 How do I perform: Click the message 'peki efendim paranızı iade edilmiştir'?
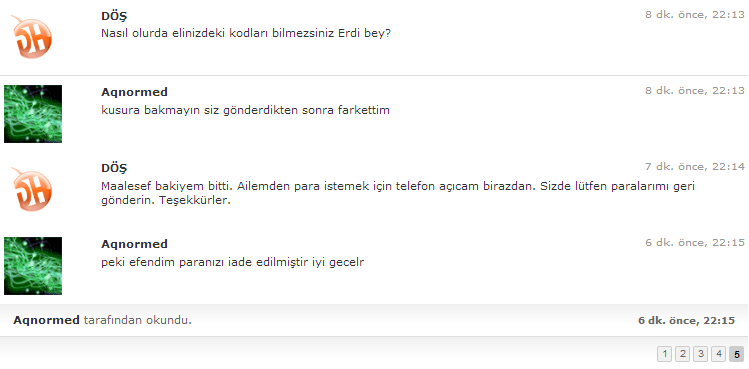(201, 262)
